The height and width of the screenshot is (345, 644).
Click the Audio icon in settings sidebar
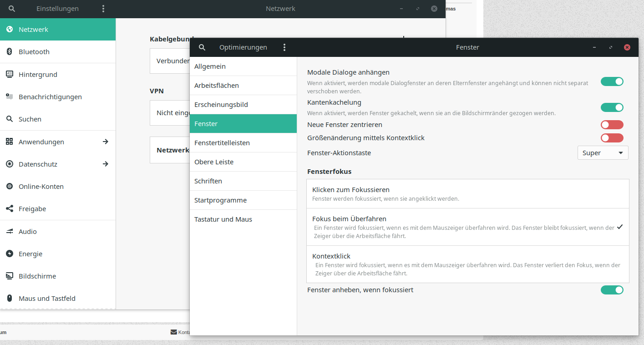pos(9,232)
